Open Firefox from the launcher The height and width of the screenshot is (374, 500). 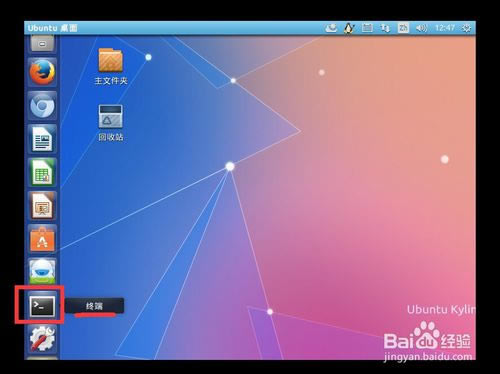tap(42, 72)
